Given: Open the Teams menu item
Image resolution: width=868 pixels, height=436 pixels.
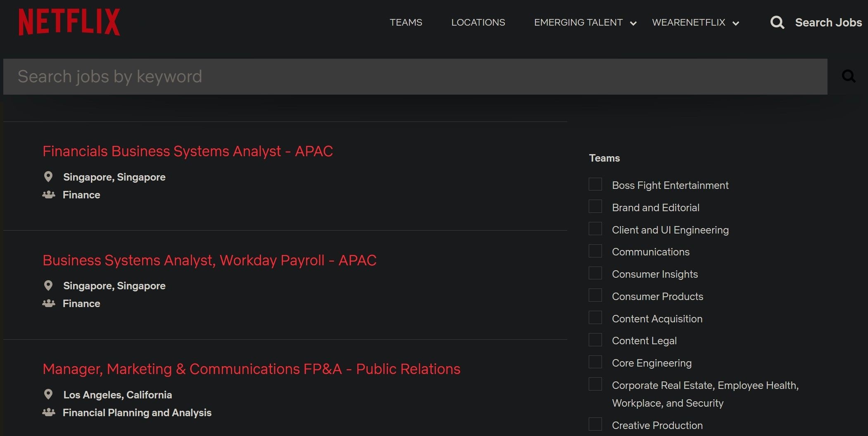Looking at the screenshot, I should pos(406,22).
